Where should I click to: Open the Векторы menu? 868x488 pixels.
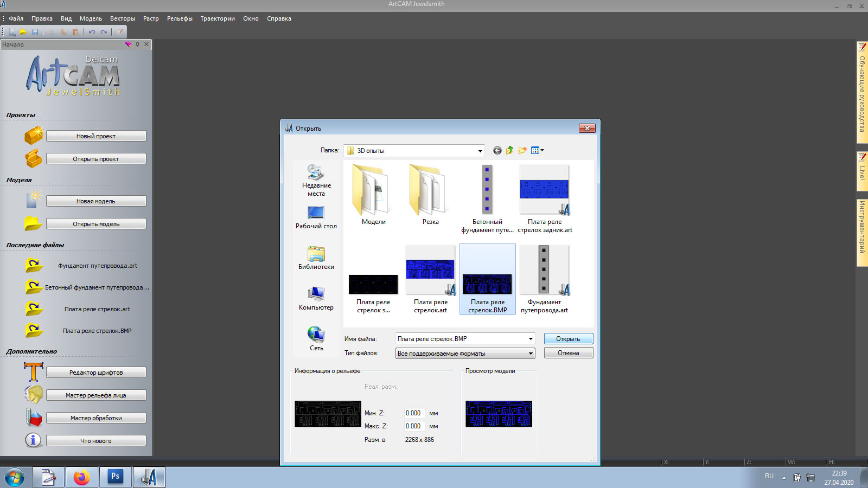(x=123, y=18)
